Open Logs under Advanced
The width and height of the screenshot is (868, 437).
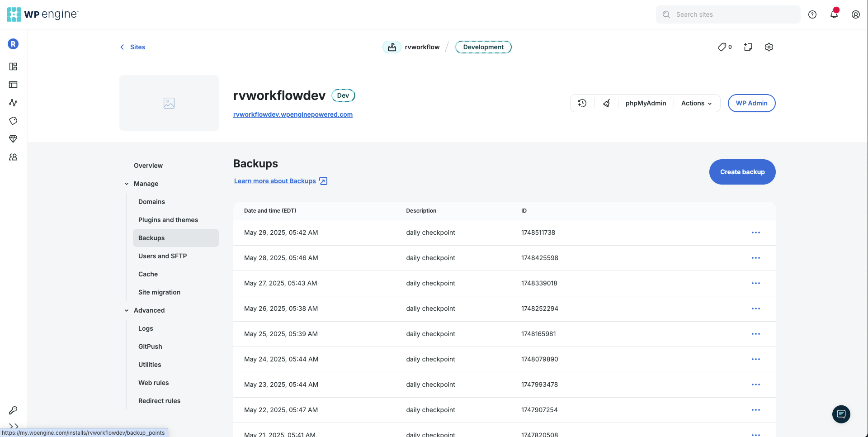(x=146, y=328)
